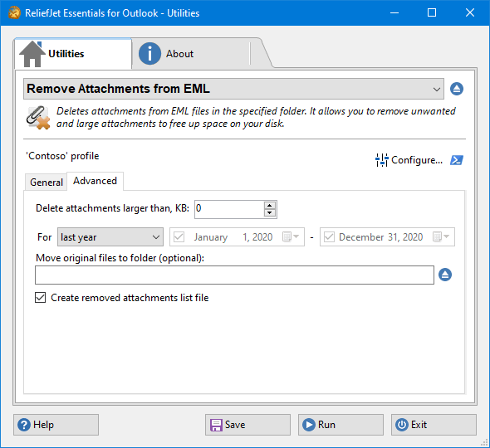
Task: Click the blue info icon on About tab
Action: (x=149, y=54)
